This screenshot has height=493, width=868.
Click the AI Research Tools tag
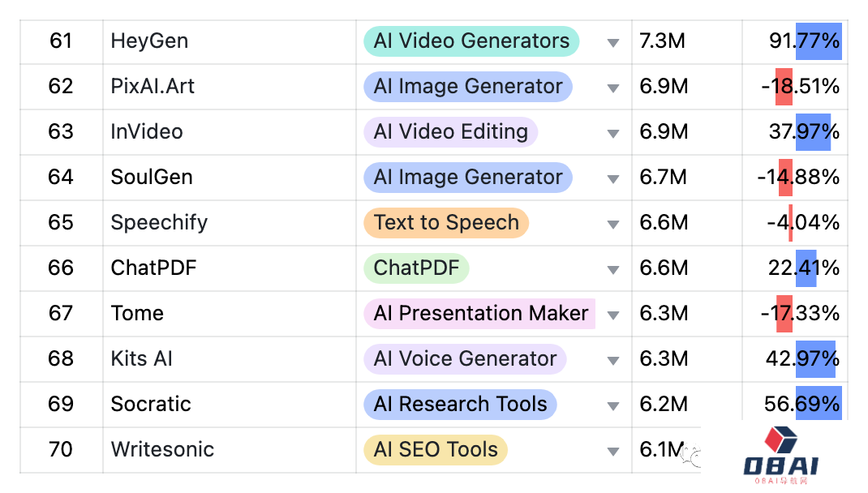coord(459,404)
